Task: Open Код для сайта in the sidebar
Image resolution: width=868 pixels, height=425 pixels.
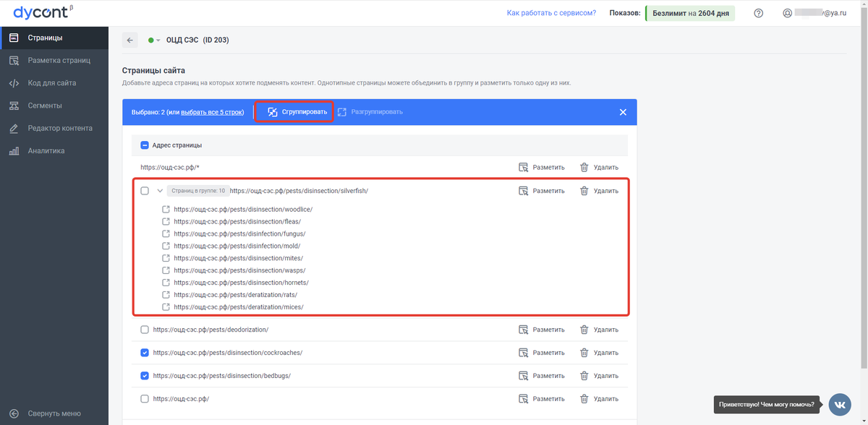Action: coord(54,83)
